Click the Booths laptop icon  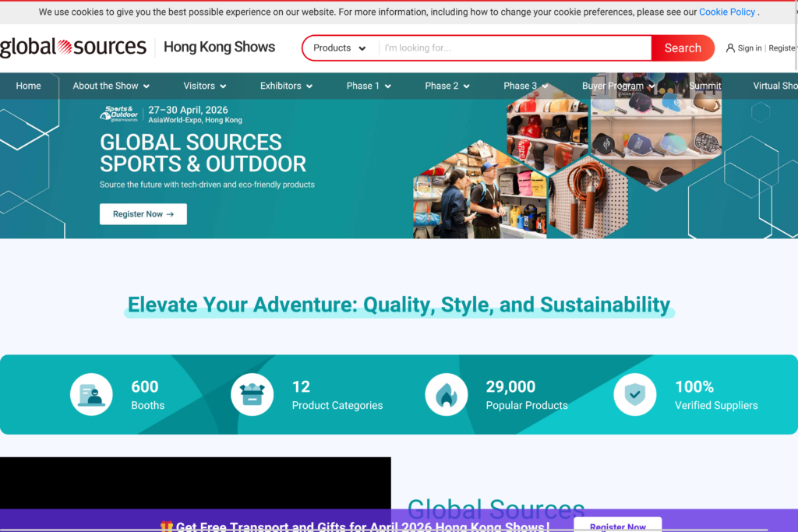click(91, 394)
